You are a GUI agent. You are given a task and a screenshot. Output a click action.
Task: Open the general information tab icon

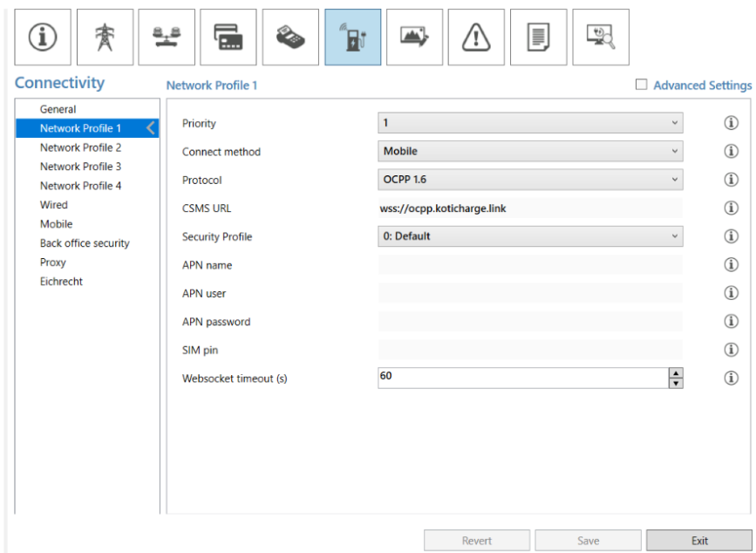click(x=43, y=38)
